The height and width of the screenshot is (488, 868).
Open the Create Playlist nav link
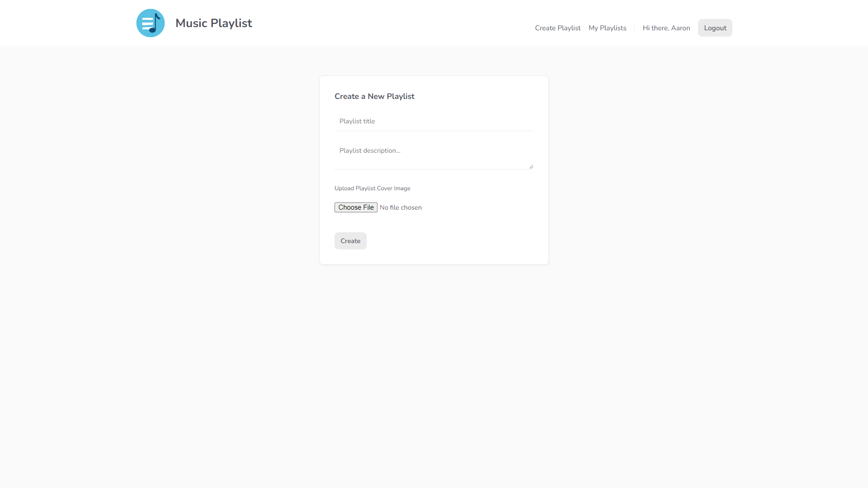click(557, 28)
